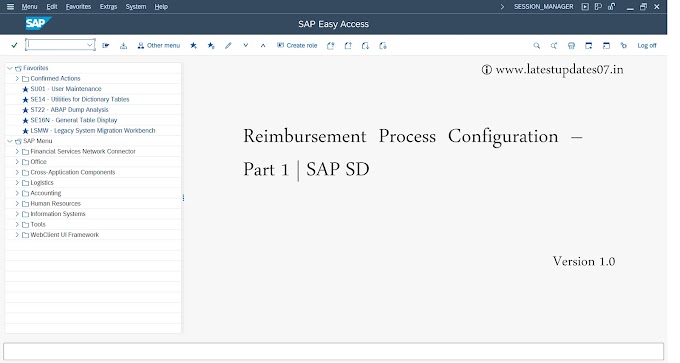Image resolution: width=680 pixels, height=363 pixels.
Task: Click the Change Favorites pencil icon
Action: tap(228, 46)
